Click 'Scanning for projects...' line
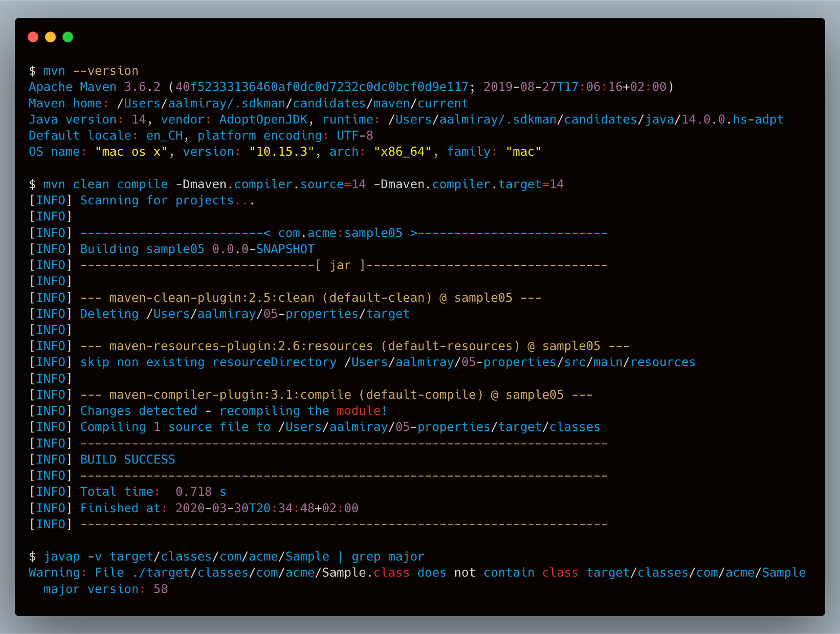This screenshot has height=634, width=840. coord(167,200)
